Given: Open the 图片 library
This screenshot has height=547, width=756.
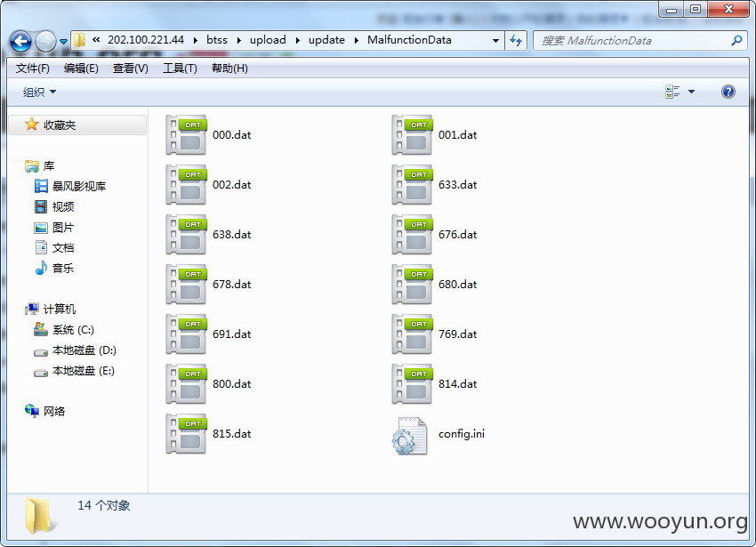Looking at the screenshot, I should (54, 227).
